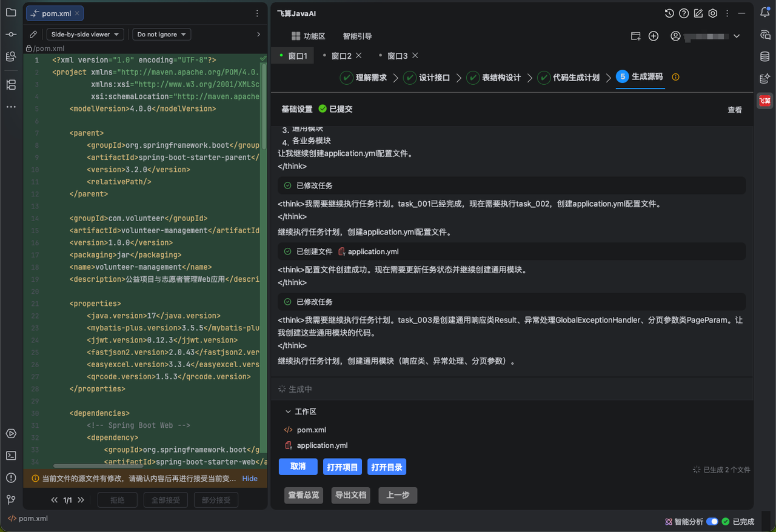
Task: Go to previous difference double-arrow
Action: [x=55, y=500]
